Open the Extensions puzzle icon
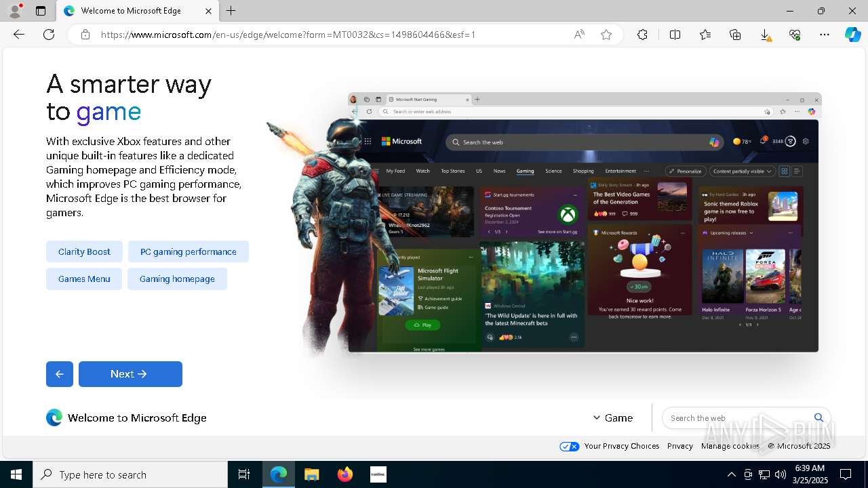Image resolution: width=868 pixels, height=488 pixels. point(642,35)
